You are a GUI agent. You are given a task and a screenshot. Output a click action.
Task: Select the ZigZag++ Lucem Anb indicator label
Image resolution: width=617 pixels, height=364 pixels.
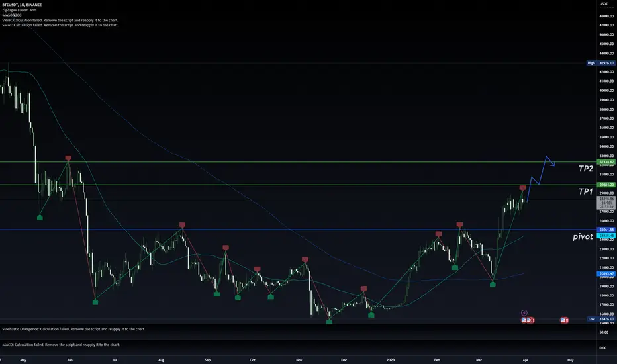click(x=19, y=10)
